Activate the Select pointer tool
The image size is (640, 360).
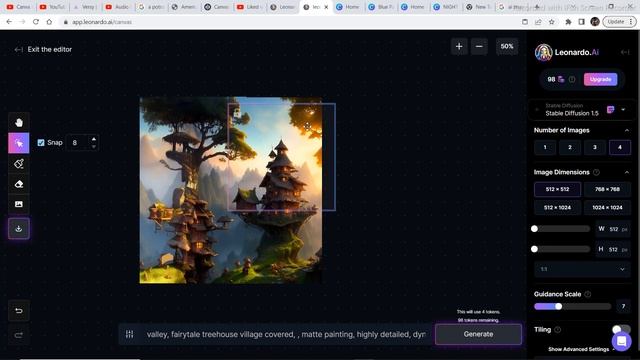click(x=19, y=143)
